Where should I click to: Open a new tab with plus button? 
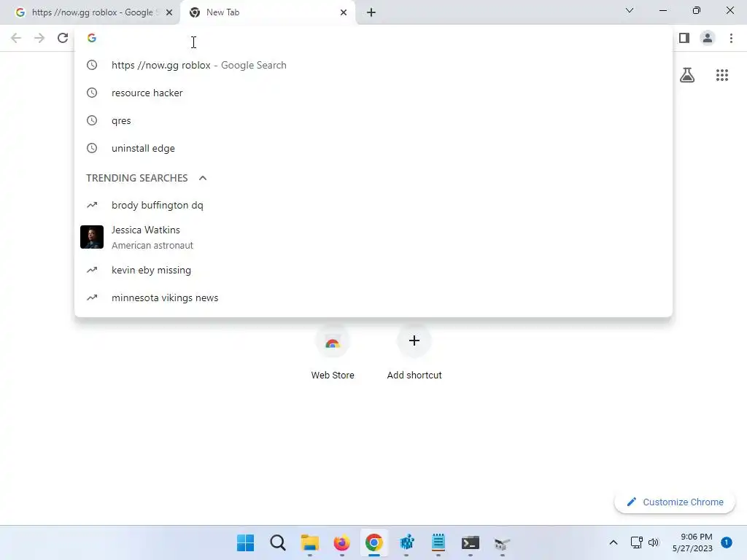(371, 12)
